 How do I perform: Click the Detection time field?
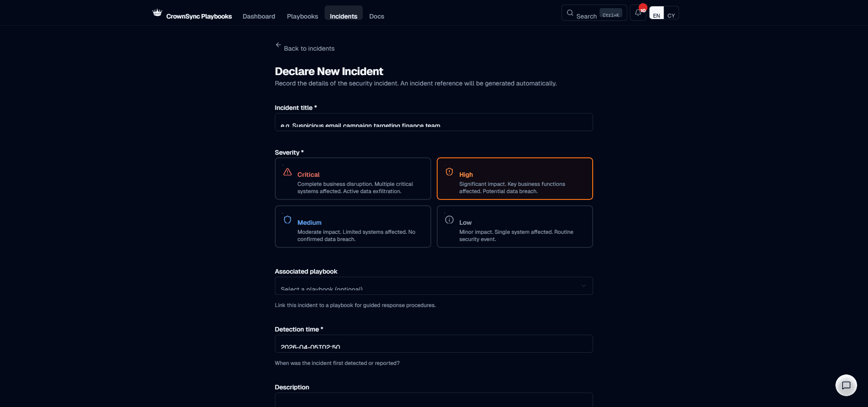434,344
